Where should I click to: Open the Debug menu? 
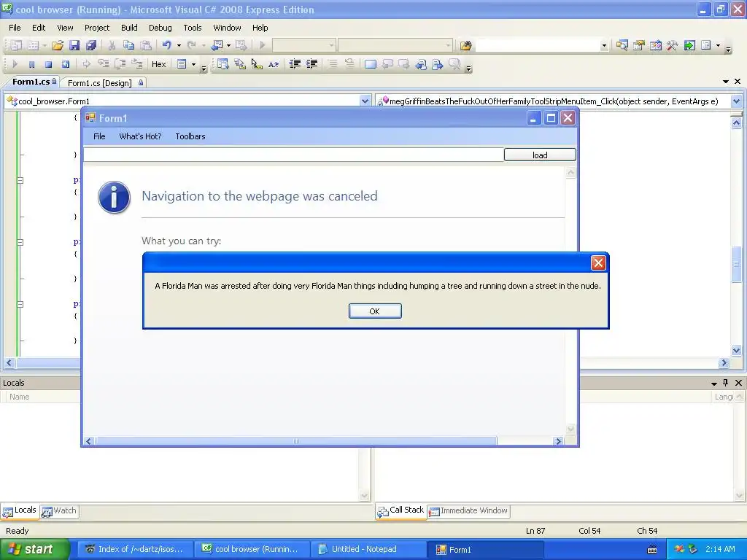(x=160, y=28)
